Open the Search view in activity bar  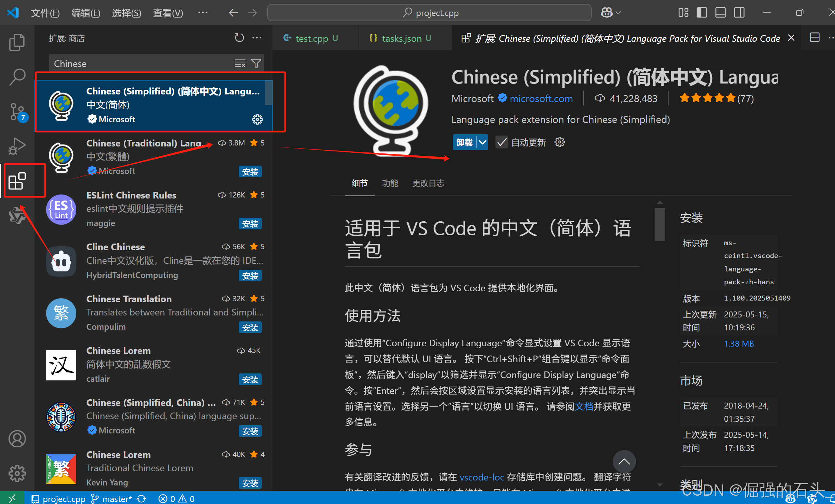tap(17, 77)
